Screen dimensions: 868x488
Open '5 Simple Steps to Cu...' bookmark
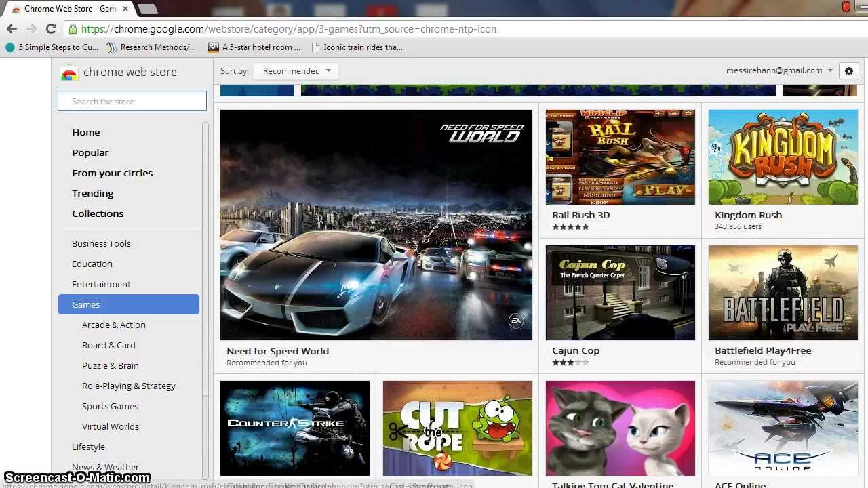(x=52, y=47)
